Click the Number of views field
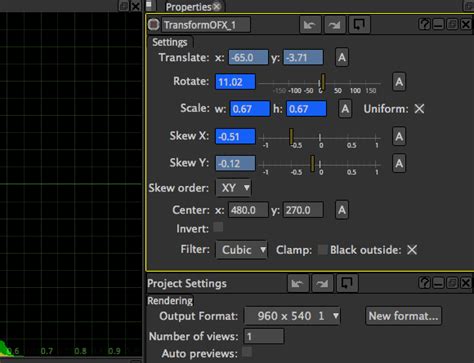 [x=264, y=336]
